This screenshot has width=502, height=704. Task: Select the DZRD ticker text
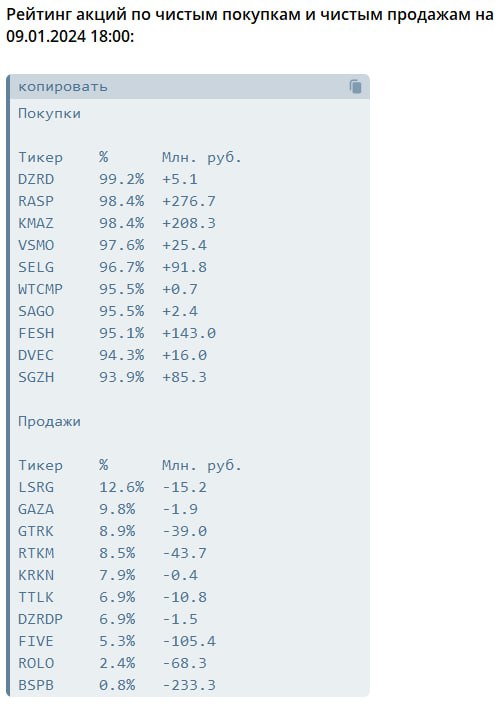[x=36, y=179]
